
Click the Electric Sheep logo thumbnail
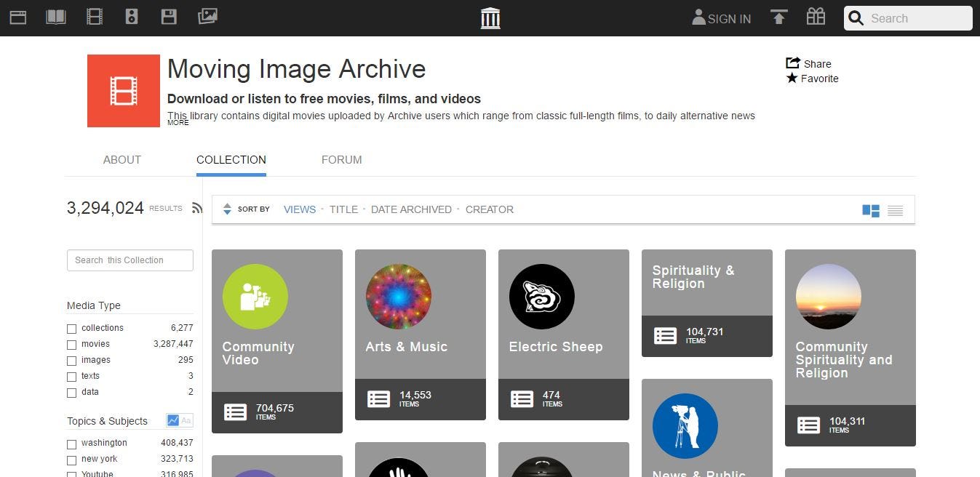542,297
